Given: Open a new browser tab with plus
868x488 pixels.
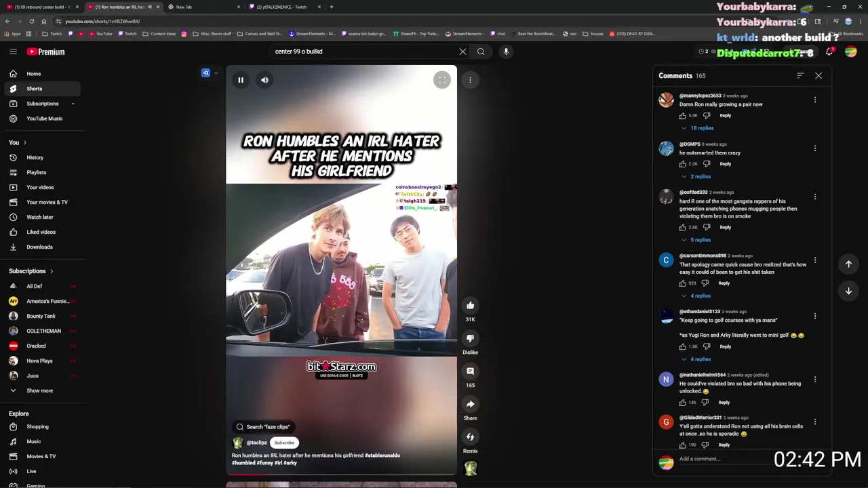Looking at the screenshot, I should tap(331, 7).
